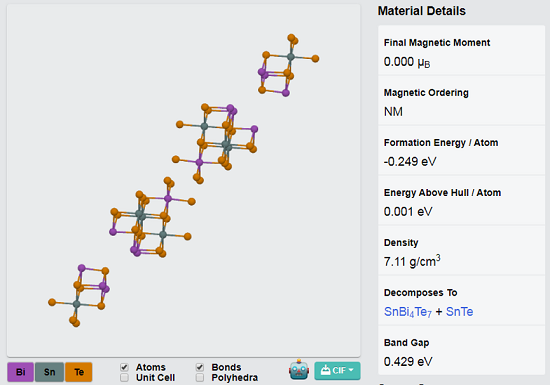Viewport: 550px width, 385px height.
Task: Click the Energy Above Hull value
Action: click(408, 211)
